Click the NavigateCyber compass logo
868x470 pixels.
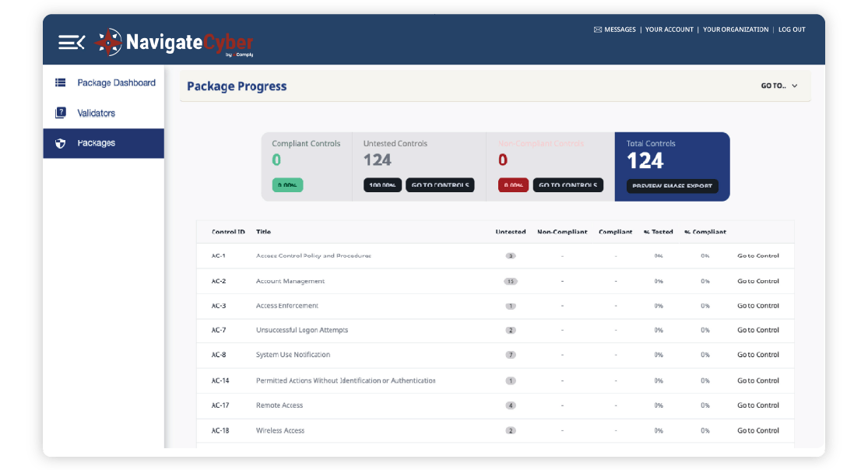click(x=108, y=42)
